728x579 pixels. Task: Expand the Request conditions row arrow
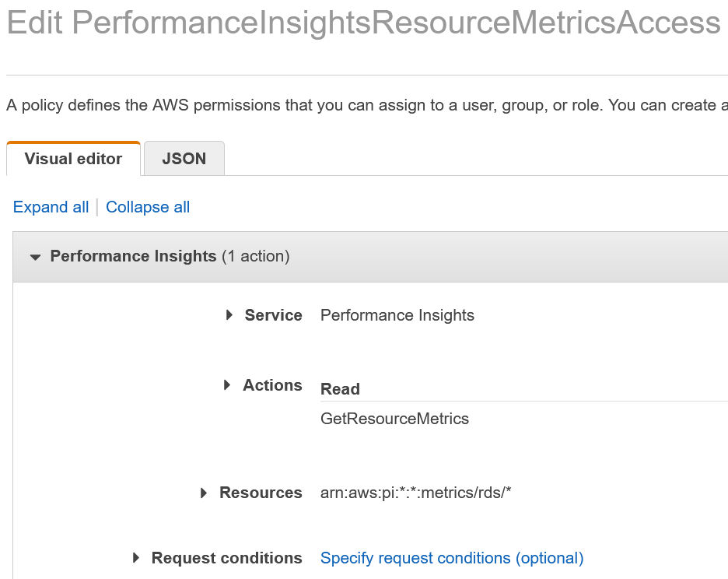[x=136, y=558]
